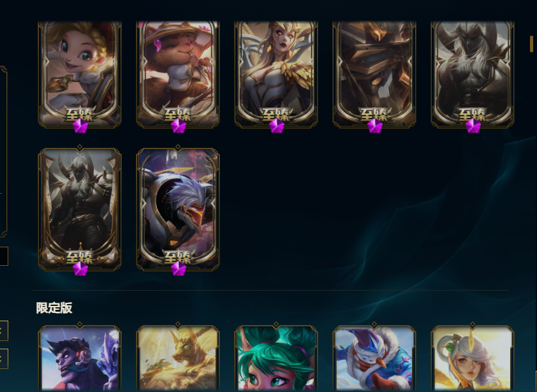Click purple gem under bronze mech skin
537x392 pixels.
[375, 126]
